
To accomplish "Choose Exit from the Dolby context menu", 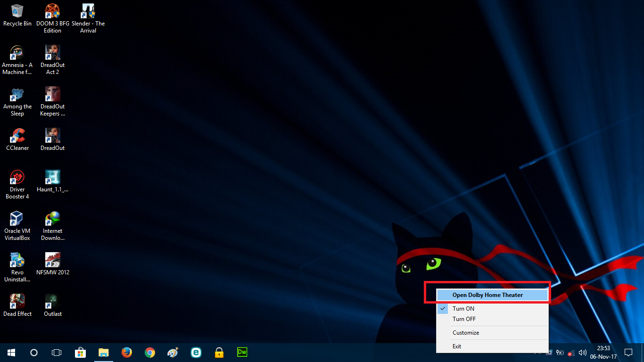I will 492,346.
